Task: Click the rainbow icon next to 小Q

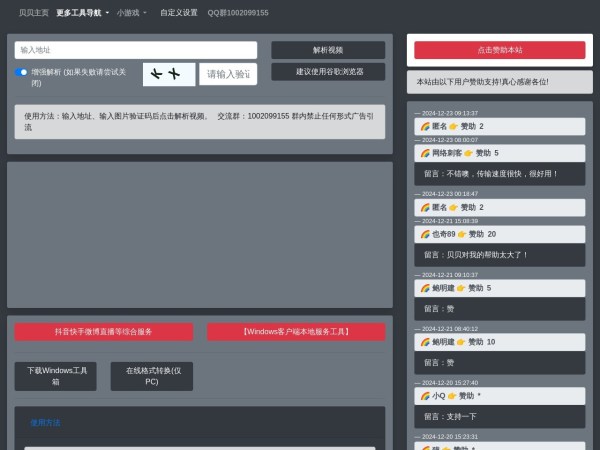Action: (x=425, y=396)
